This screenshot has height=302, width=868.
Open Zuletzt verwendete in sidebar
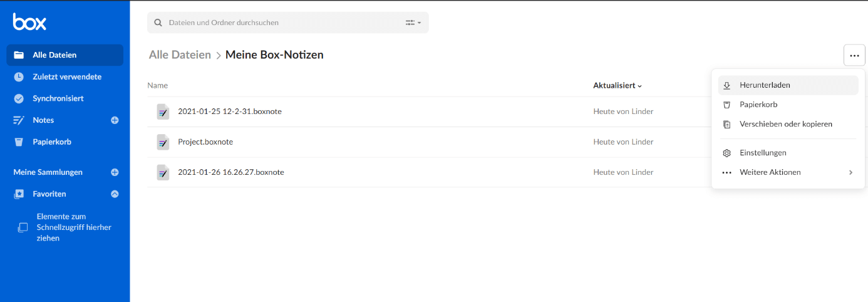65,76
